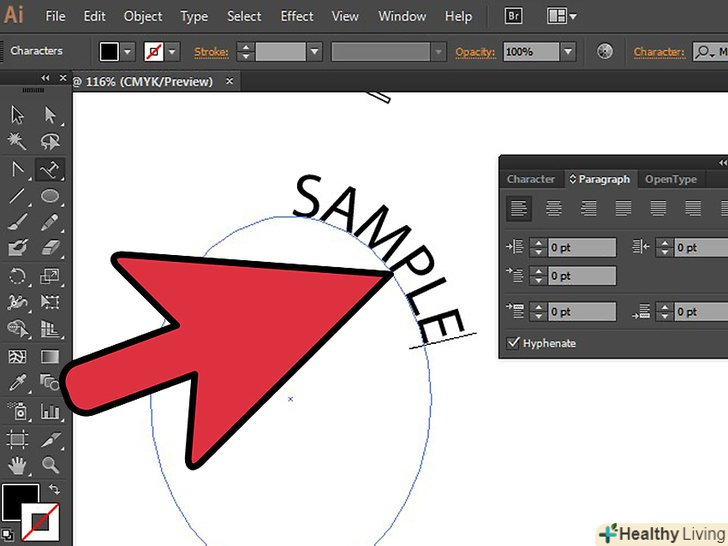Image resolution: width=728 pixels, height=546 pixels.
Task: Select the Pen tool
Action: tap(17, 169)
